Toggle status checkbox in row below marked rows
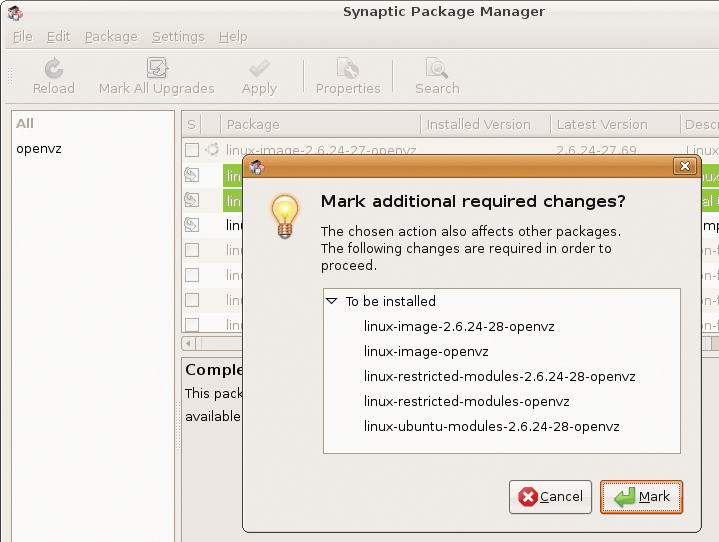 tap(192, 250)
